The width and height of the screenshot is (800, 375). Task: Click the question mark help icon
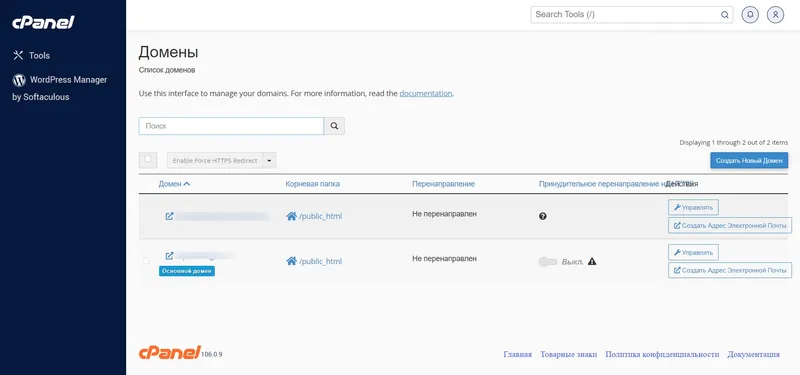coord(543,216)
